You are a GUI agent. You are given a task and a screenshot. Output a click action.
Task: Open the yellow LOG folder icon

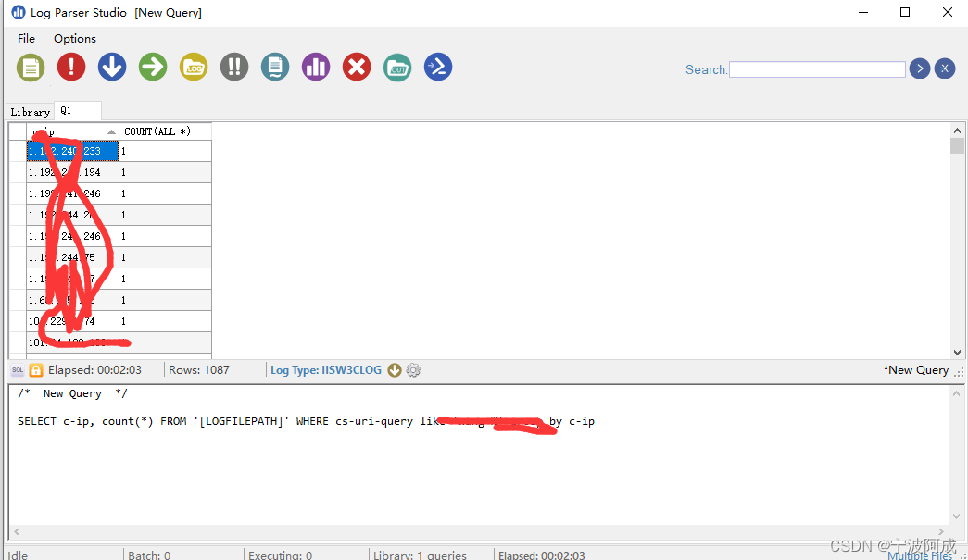pos(194,67)
